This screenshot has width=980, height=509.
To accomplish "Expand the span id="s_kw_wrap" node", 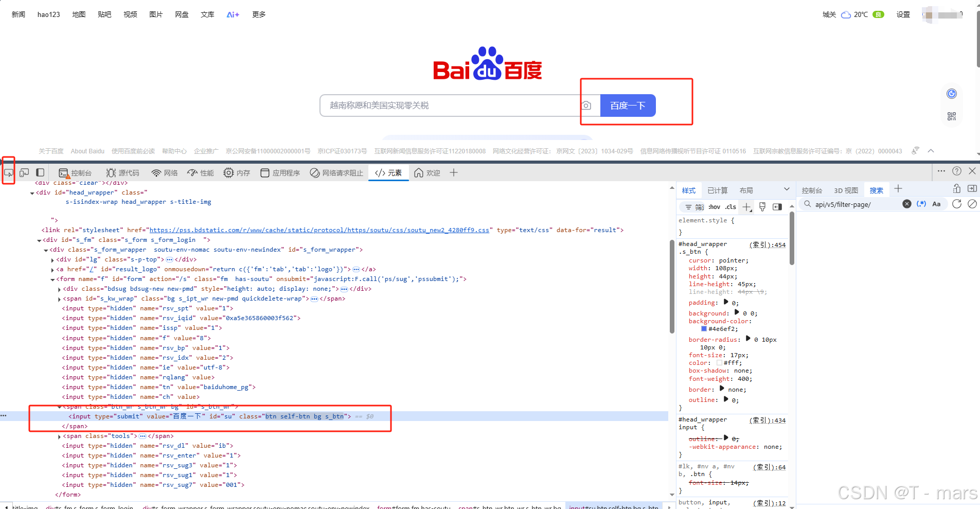I will pyautogui.click(x=59, y=299).
